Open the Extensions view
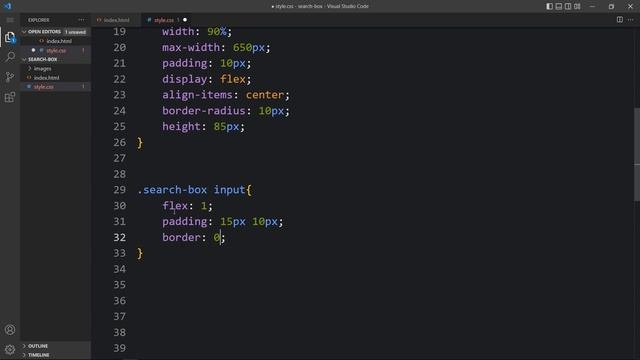This screenshot has width=640, height=360. [10, 97]
